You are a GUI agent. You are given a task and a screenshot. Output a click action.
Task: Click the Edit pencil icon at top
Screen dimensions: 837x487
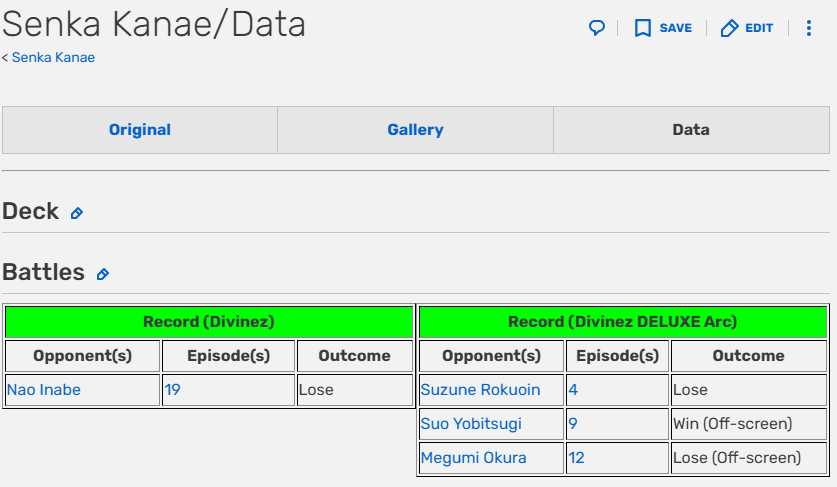point(729,28)
